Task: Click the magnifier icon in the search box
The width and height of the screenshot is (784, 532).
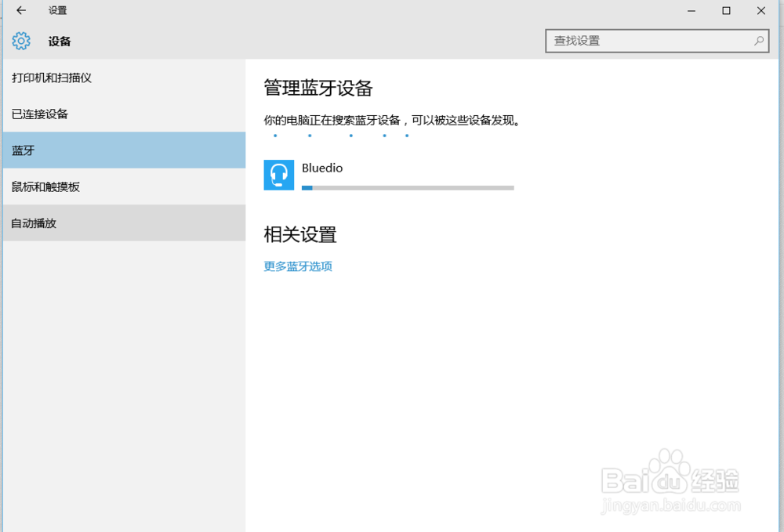Action: [758, 40]
